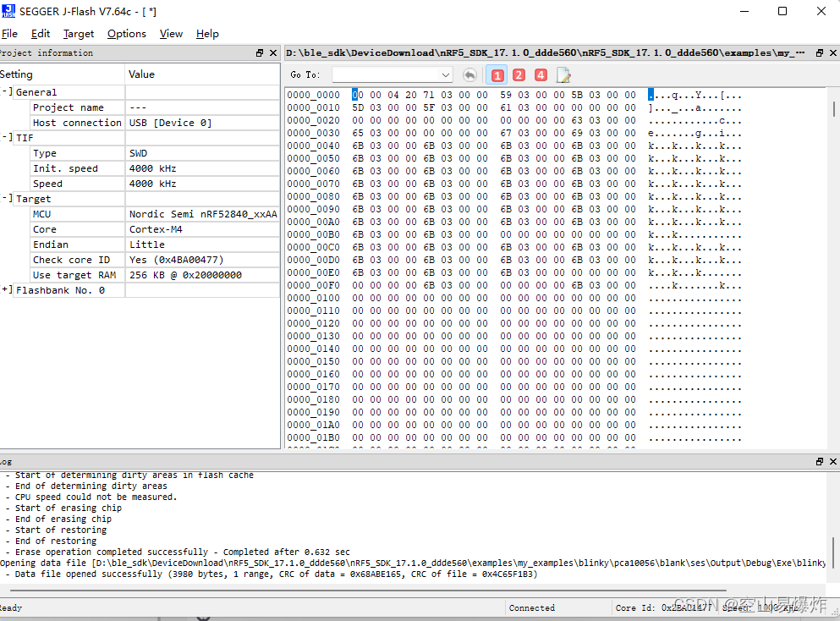Expand the Flashbank No. 0 group

coord(7,290)
